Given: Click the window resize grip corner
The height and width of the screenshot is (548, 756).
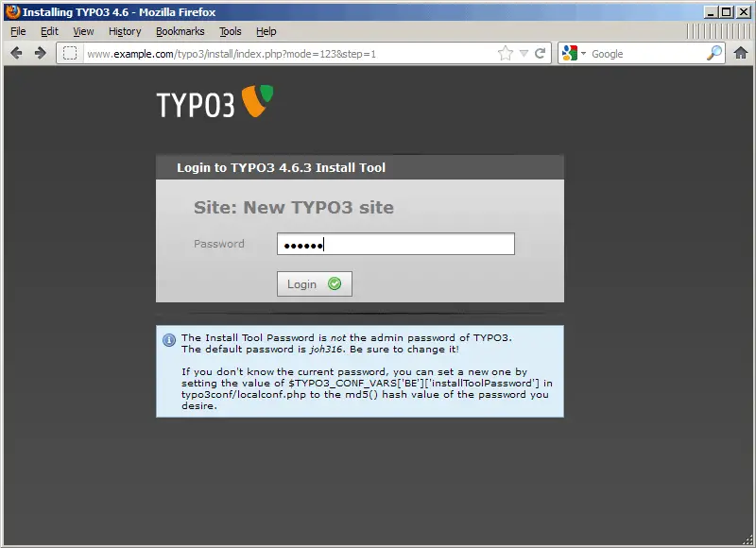Looking at the screenshot, I should tap(747, 540).
